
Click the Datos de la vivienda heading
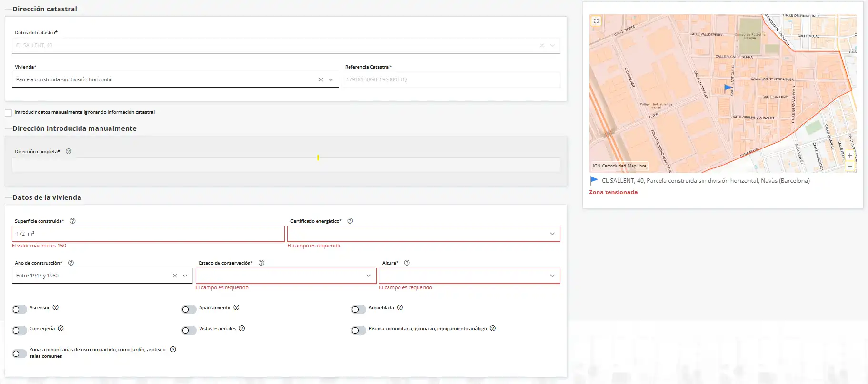47,197
